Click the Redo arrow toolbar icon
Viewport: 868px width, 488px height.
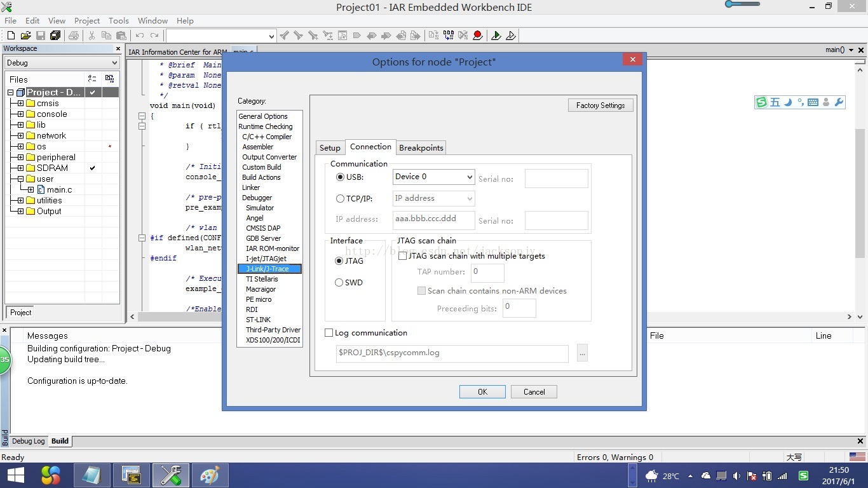click(x=154, y=36)
